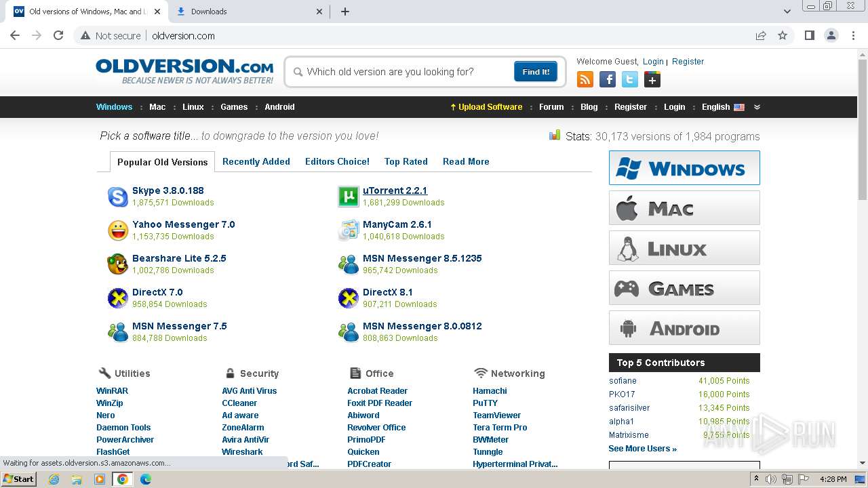Select Android in the navigation bar
The width and height of the screenshot is (868, 488).
279,107
